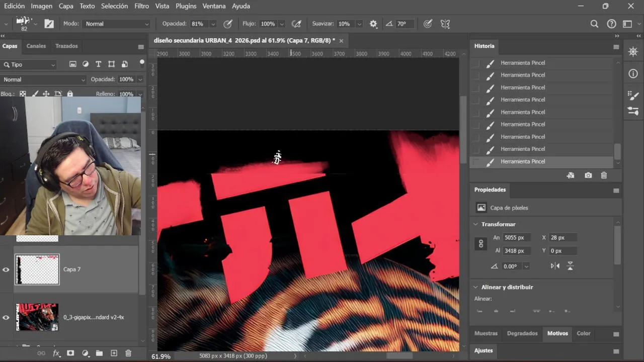The width and height of the screenshot is (644, 362).
Task: Toggle lock transparent pixels
Action: 23,94
